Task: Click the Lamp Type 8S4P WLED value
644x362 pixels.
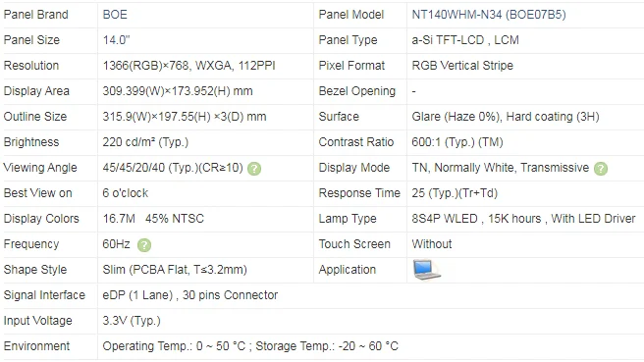Action: pos(523,219)
